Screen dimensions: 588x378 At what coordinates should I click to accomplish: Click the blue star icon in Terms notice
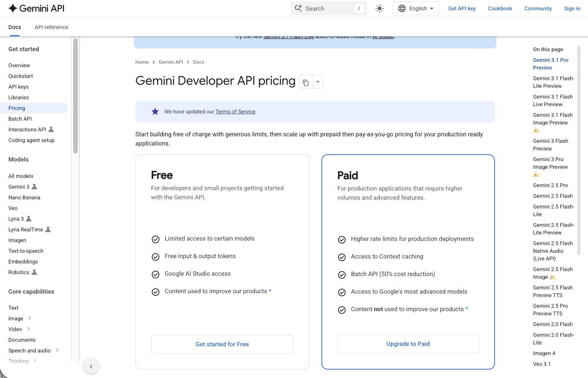[x=155, y=111]
